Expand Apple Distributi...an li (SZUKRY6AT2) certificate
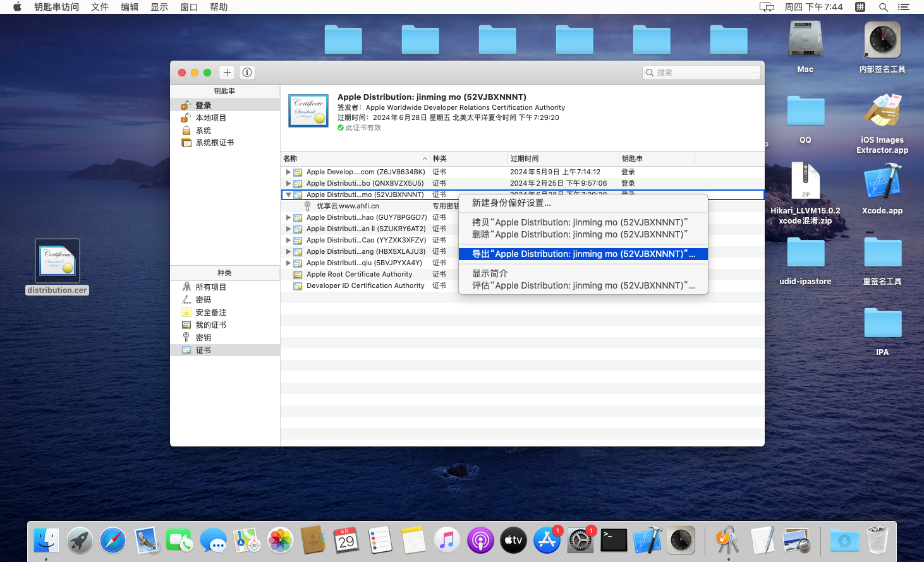 (x=288, y=229)
